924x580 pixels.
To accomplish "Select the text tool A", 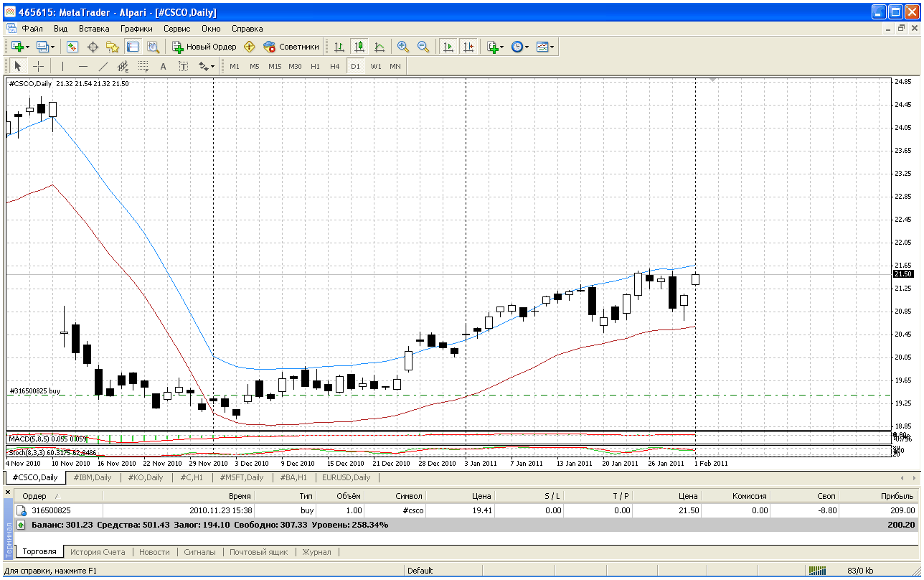I will click(x=163, y=66).
